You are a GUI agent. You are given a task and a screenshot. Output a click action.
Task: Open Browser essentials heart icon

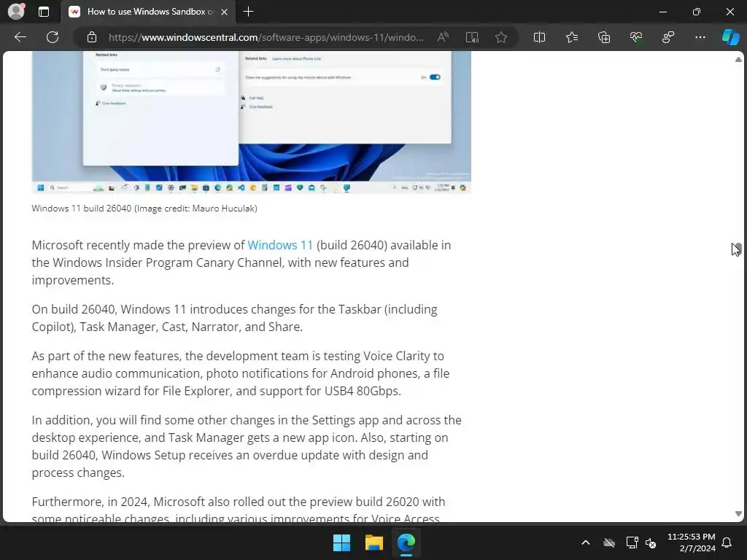636,37
